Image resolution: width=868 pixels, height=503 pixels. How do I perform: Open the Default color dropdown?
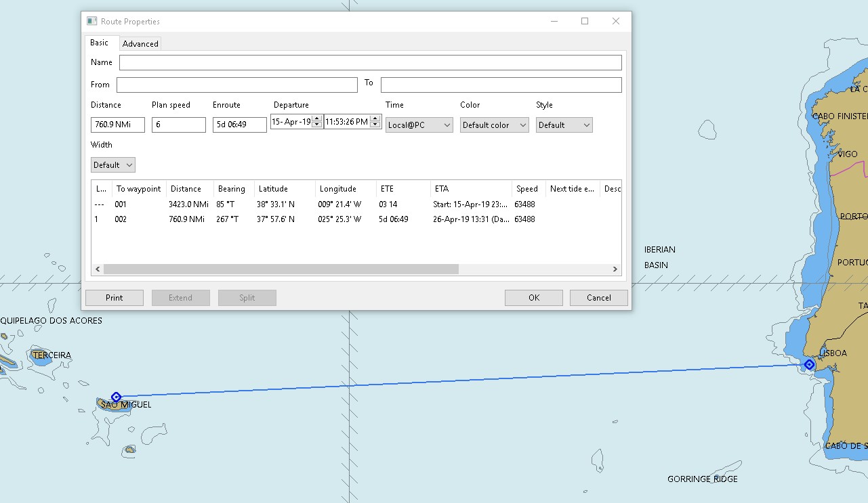(x=494, y=125)
